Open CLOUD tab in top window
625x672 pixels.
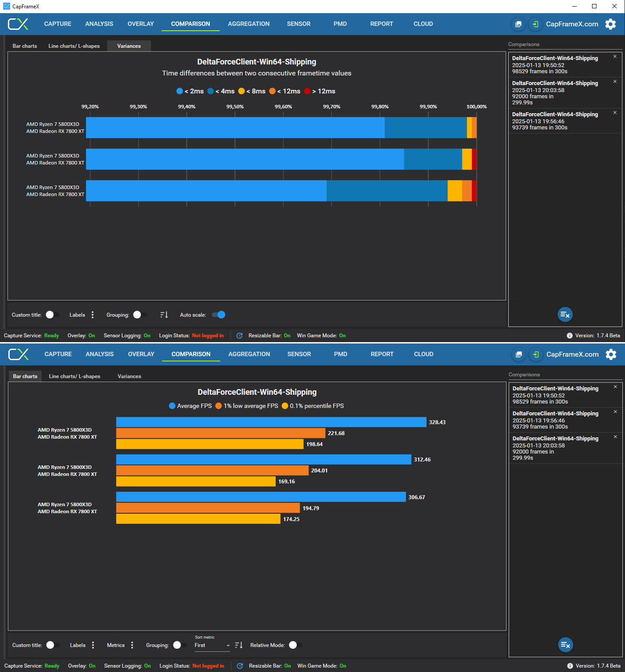click(x=423, y=24)
